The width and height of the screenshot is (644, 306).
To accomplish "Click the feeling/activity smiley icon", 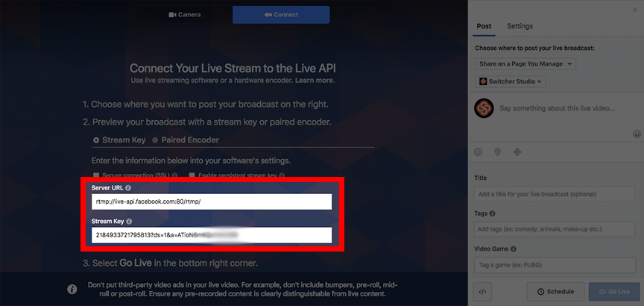I will 478,152.
